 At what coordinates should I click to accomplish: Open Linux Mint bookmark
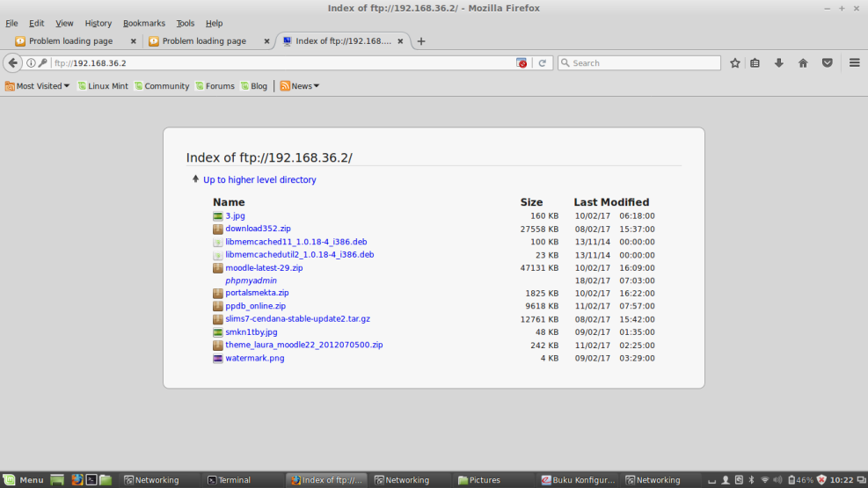[x=103, y=86]
